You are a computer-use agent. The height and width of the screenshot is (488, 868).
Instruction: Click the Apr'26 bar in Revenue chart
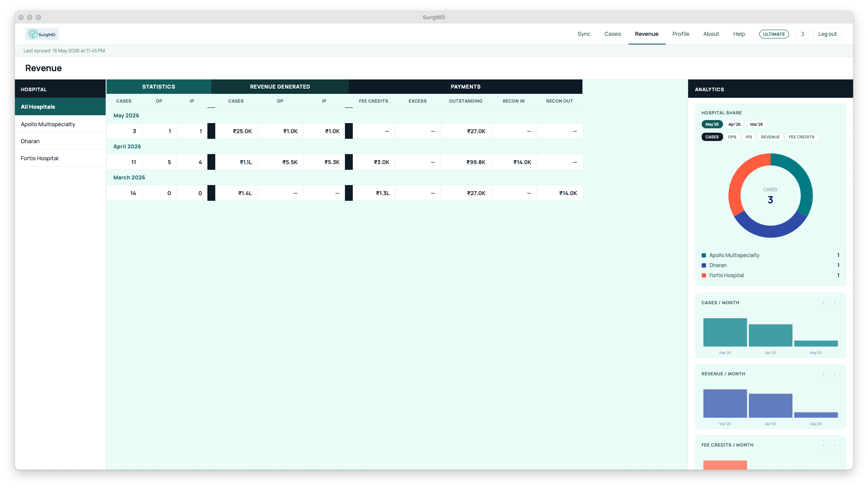771,406
